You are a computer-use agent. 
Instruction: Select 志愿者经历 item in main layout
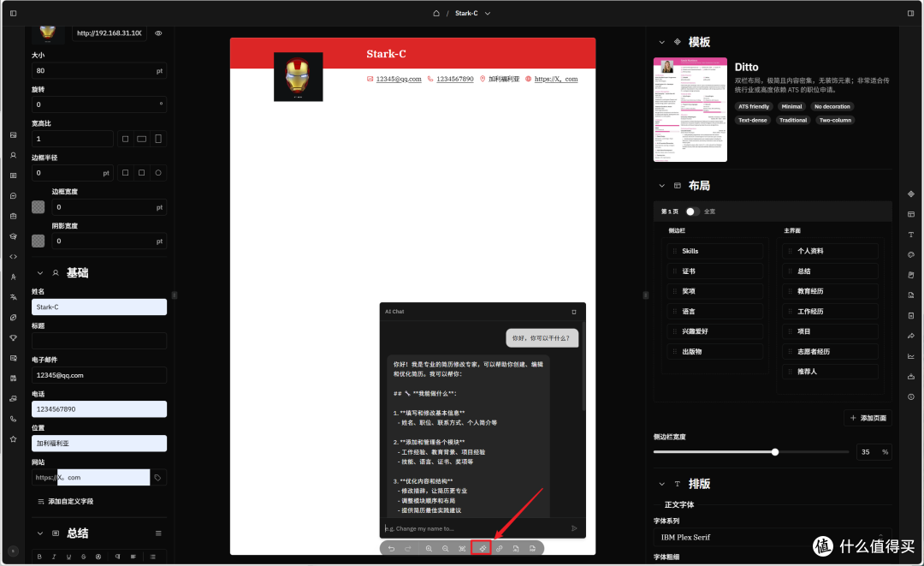pyautogui.click(x=830, y=351)
